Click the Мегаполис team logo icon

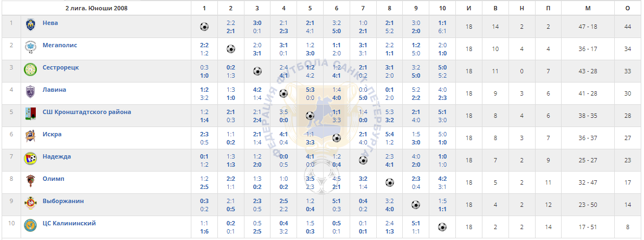30,47
